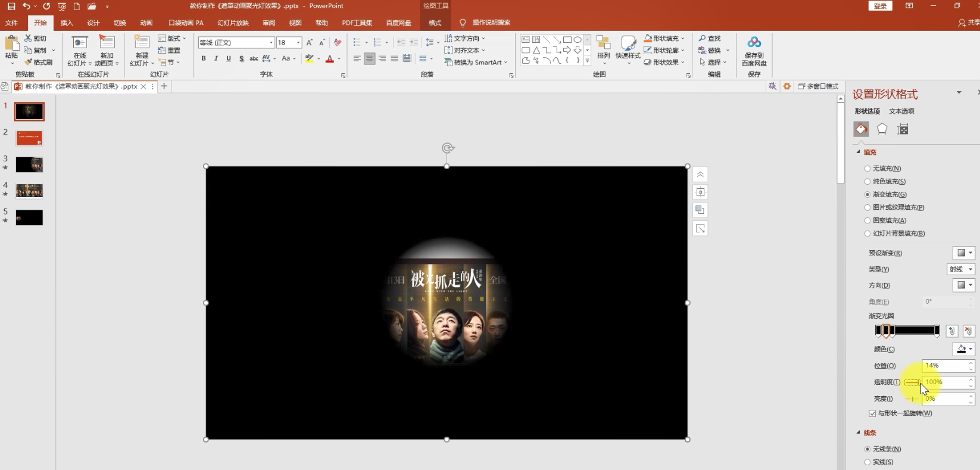Click the clear formatting eraser icon

tap(338, 42)
